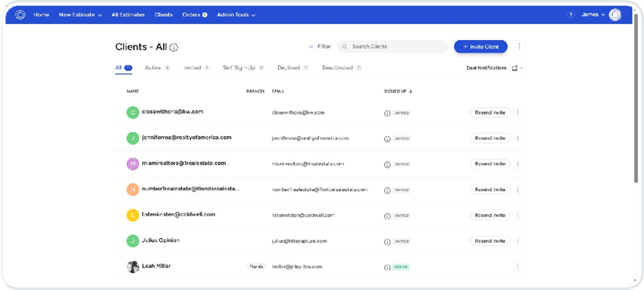
Task: Click the info icon beside Clients - All
Action: click(174, 48)
